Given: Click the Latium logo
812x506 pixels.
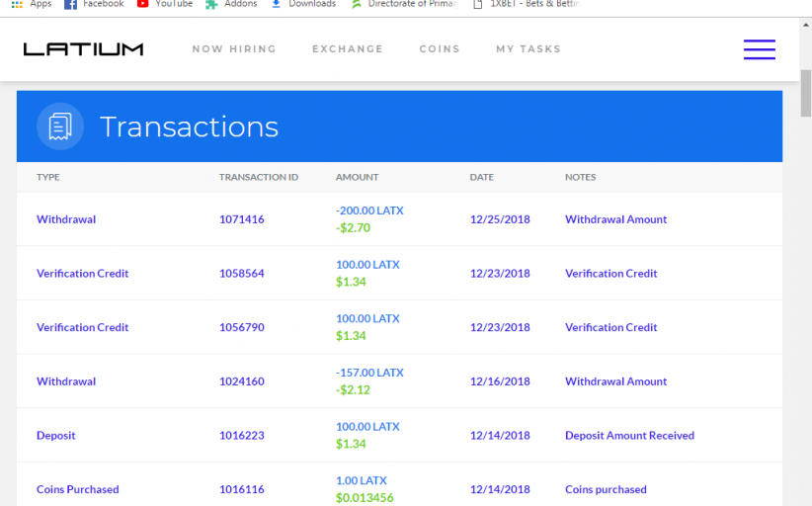Looking at the screenshot, I should click(83, 49).
